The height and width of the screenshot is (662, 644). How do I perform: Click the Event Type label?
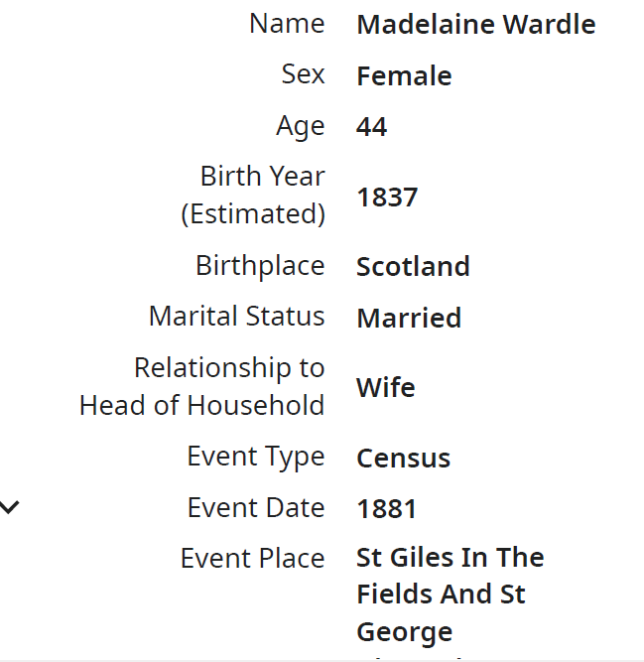point(256,457)
